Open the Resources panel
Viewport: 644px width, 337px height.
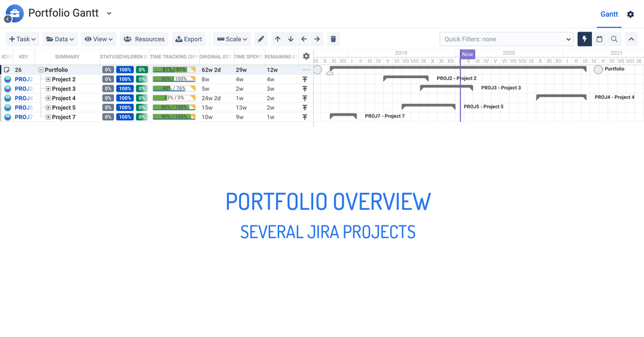point(144,39)
